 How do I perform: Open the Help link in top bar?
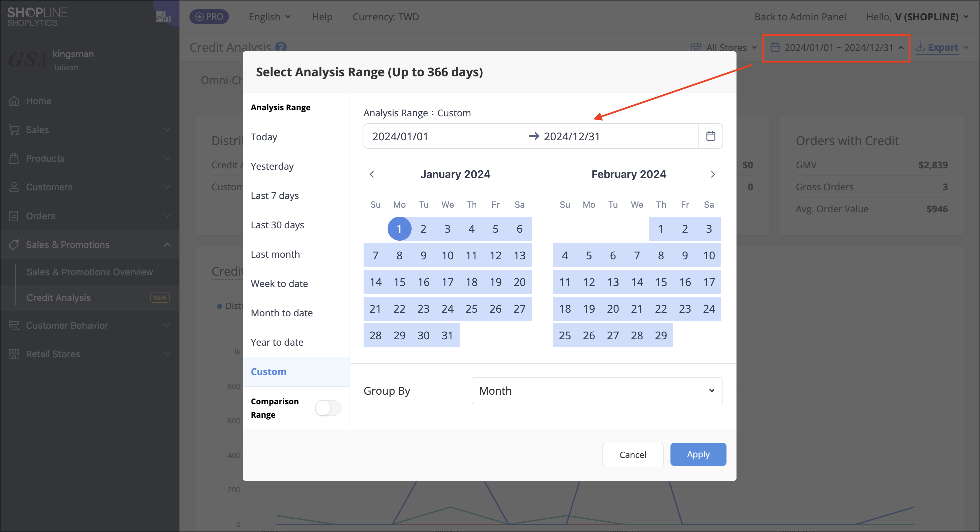[322, 17]
